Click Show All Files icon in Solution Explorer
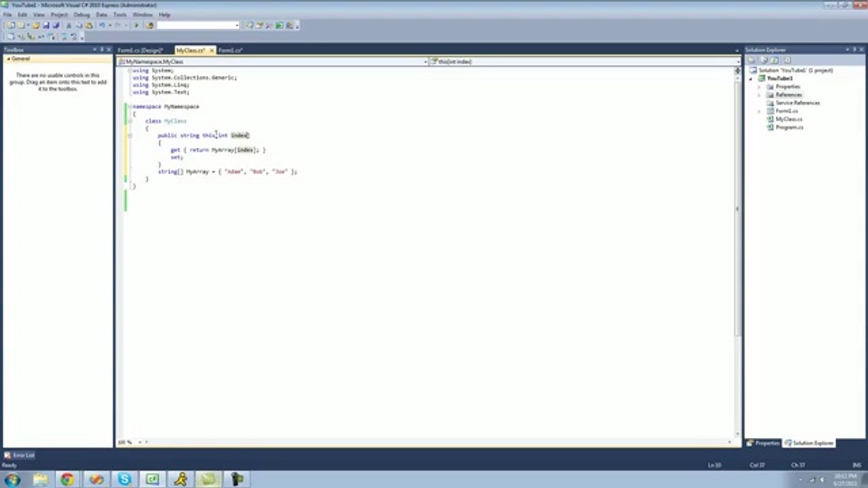The height and width of the screenshot is (488, 868). [763, 60]
